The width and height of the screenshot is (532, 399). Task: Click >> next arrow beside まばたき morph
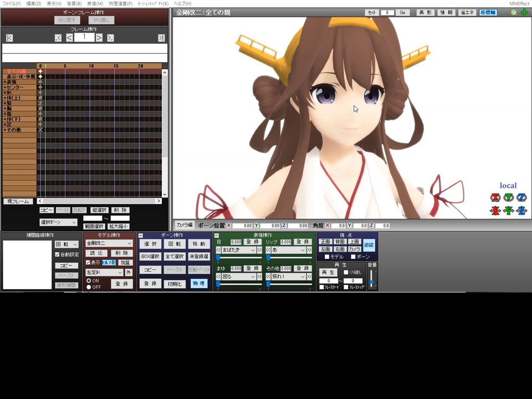(259, 250)
